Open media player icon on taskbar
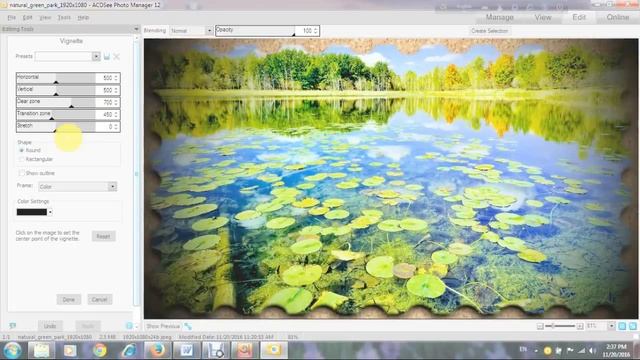This screenshot has height=360, width=640. 70,350
